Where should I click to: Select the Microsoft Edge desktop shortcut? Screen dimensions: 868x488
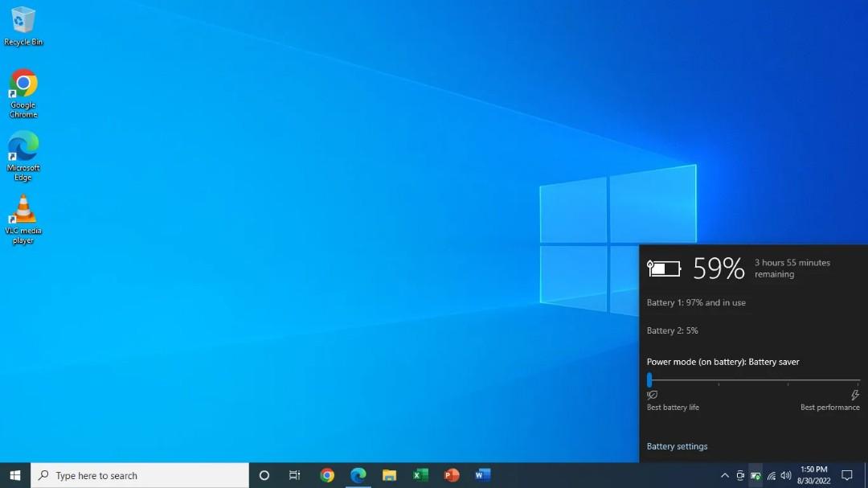click(23, 156)
